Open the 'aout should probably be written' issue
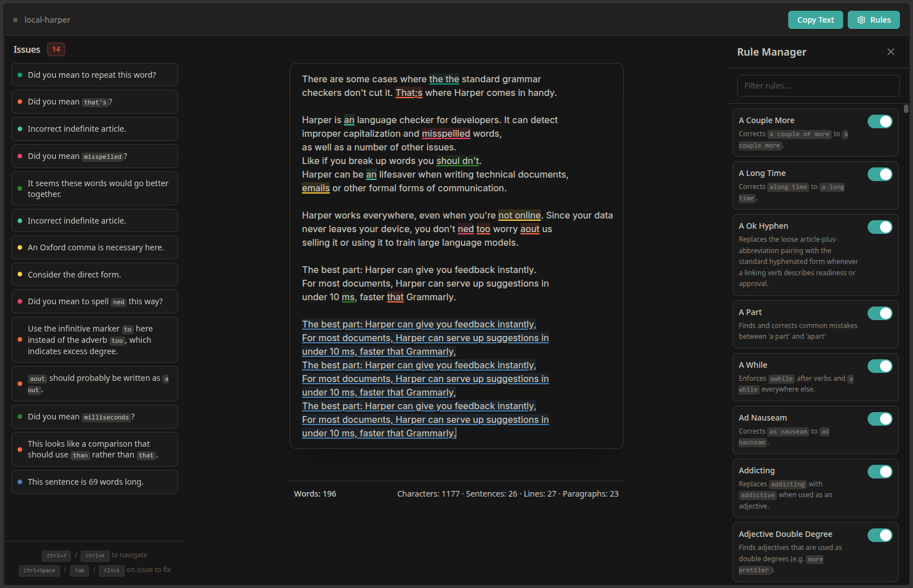The height and width of the screenshot is (588, 913). point(95,384)
